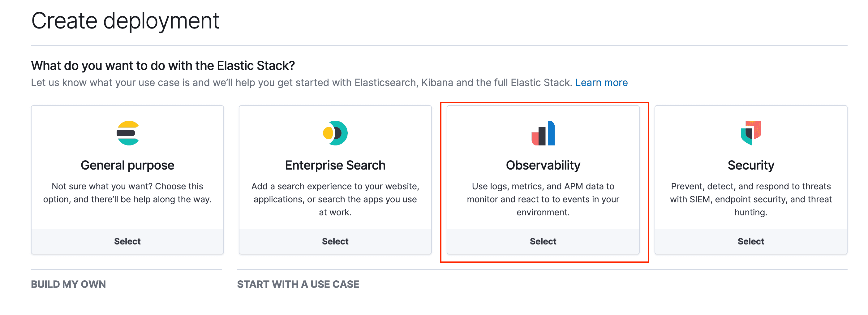Click the Enterprise Search card title
The width and height of the screenshot is (868, 315).
[335, 166]
